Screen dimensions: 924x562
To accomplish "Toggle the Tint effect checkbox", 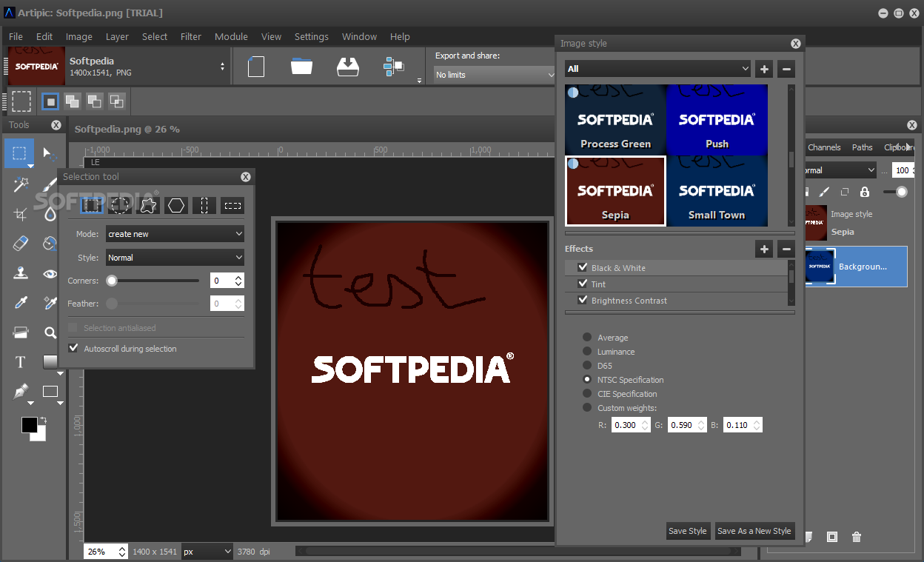I will coord(583,284).
